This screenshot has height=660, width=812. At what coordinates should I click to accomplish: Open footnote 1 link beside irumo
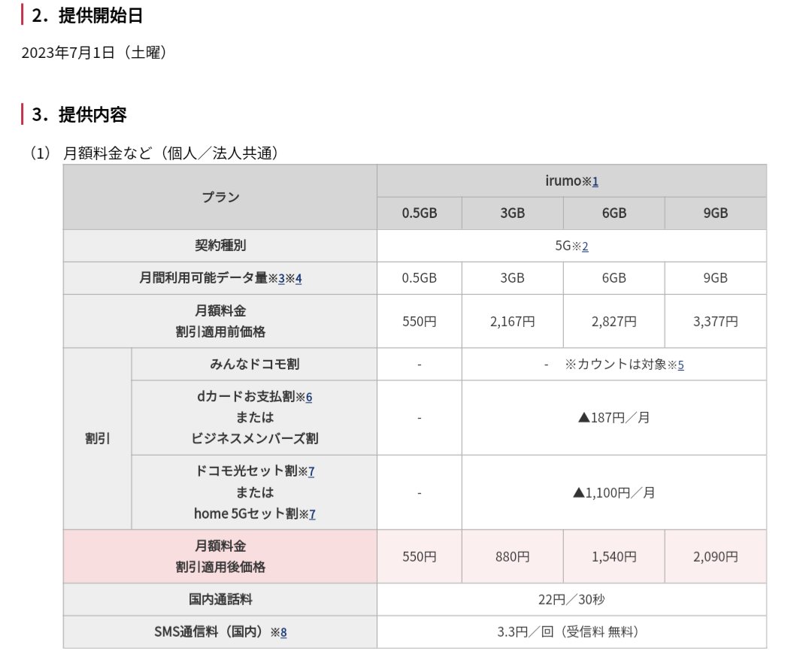595,182
